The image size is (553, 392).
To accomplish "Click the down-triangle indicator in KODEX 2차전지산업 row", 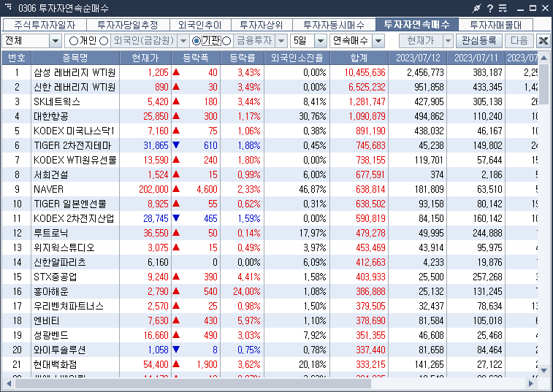I will pos(176,218).
